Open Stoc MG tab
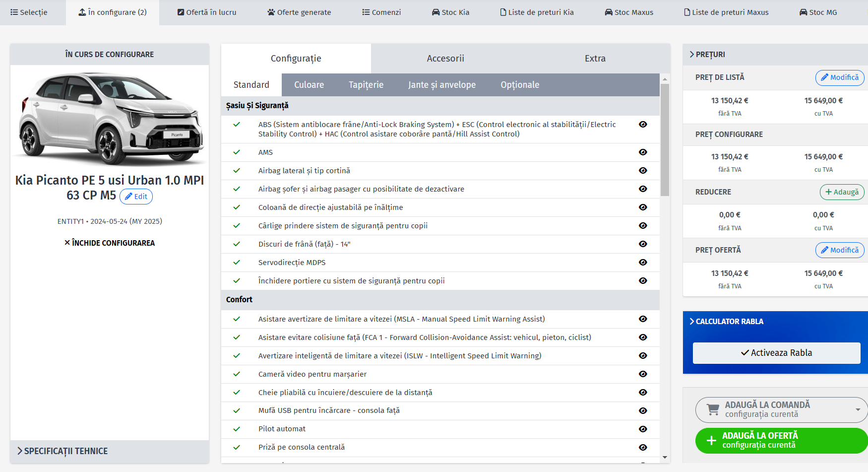The image size is (868, 472). 818,12
